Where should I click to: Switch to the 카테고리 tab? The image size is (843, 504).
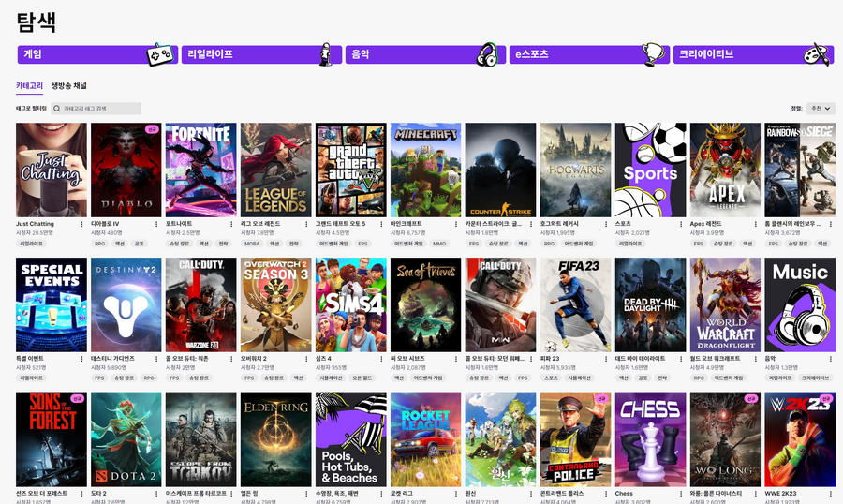click(30, 85)
